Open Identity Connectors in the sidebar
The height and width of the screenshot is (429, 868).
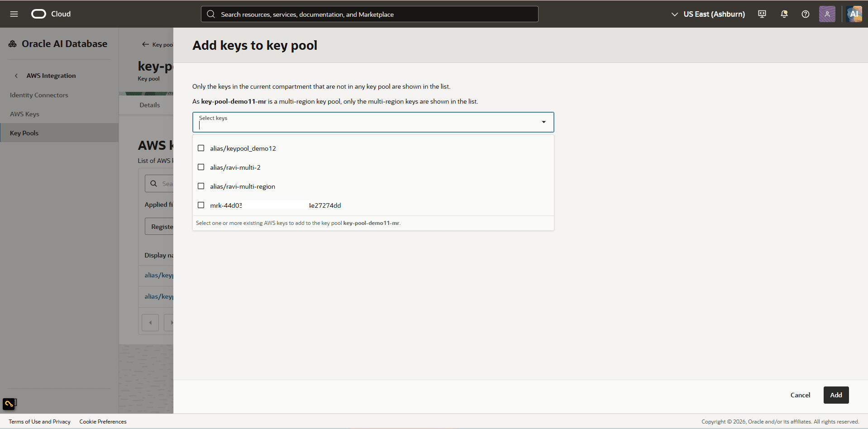point(39,95)
